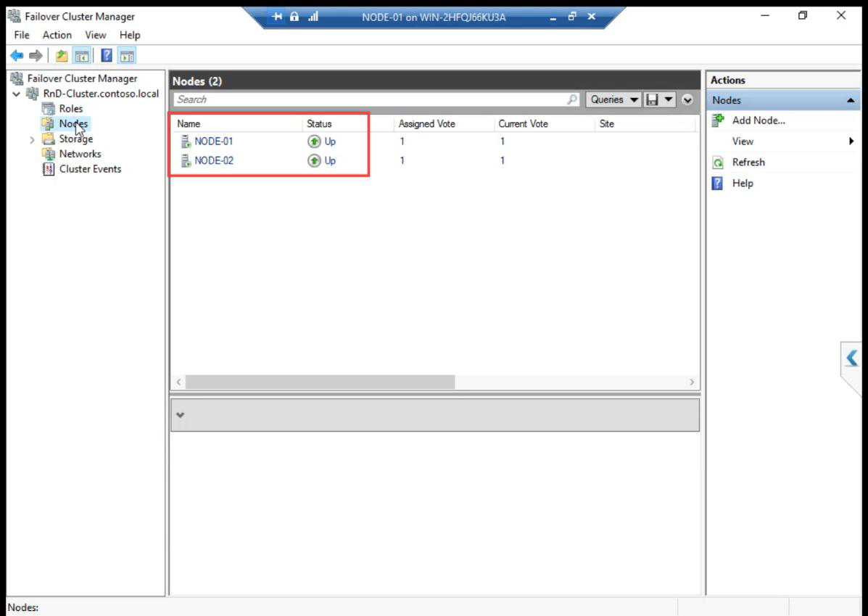
Task: Collapse the RnD-Cluster.contoso.local tree node
Action: 16,94
